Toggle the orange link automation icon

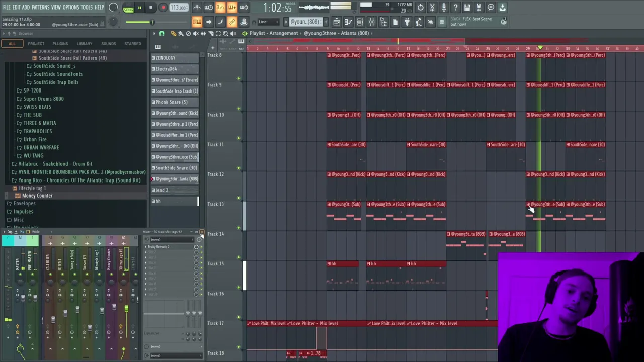point(232,22)
